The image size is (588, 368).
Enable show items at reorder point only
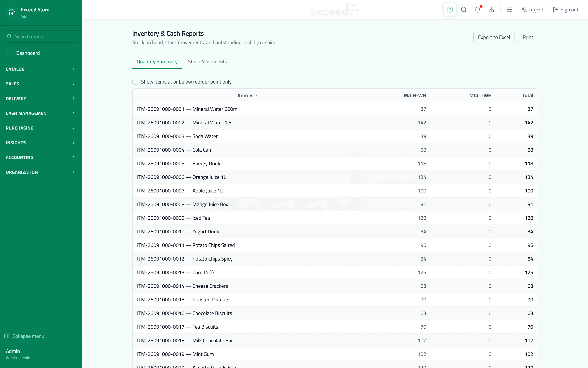(x=135, y=82)
